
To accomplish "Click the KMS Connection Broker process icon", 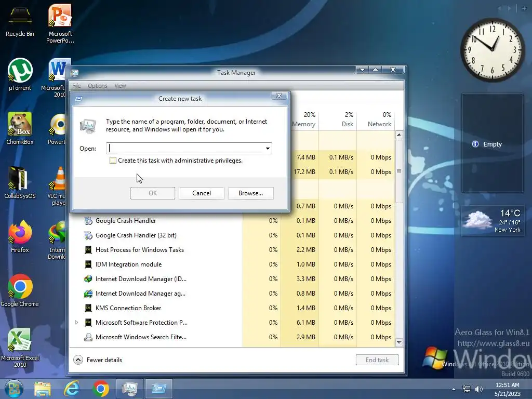I will pyautogui.click(x=88, y=308).
